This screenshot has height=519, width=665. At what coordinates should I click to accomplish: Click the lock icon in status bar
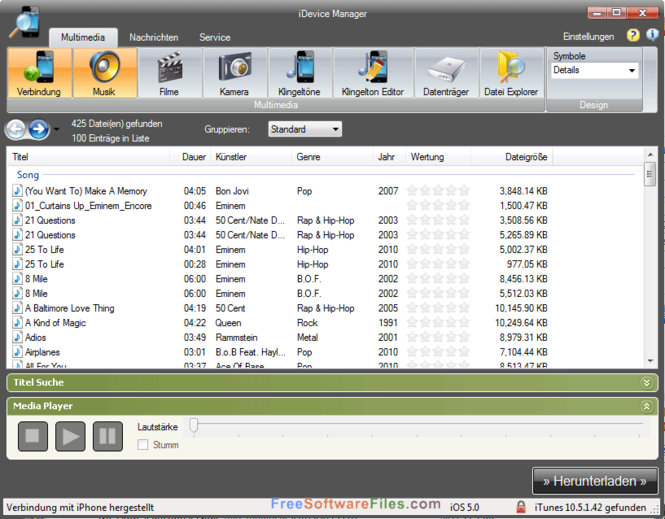click(x=521, y=507)
